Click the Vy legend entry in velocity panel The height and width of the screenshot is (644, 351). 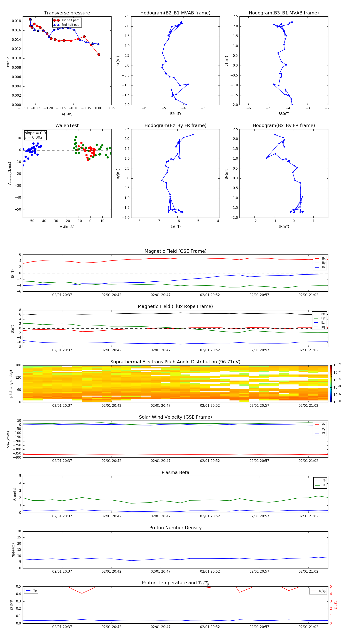(x=320, y=429)
